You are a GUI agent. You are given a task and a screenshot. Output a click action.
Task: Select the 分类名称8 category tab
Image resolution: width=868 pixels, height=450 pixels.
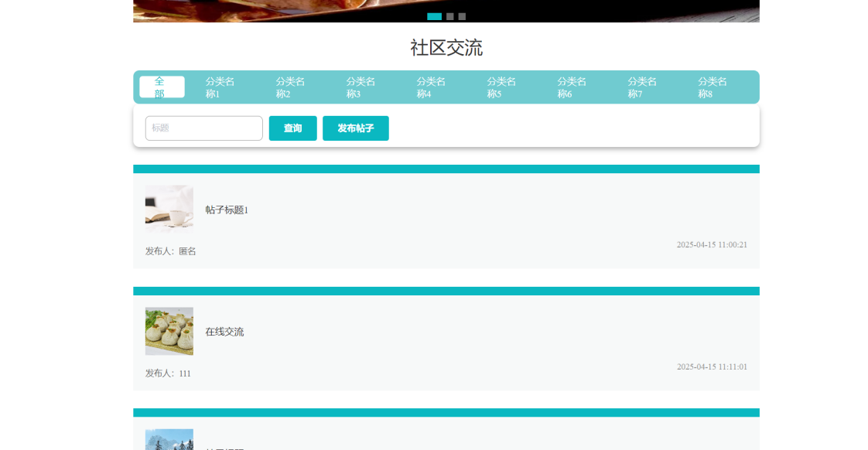pyautogui.click(x=713, y=87)
